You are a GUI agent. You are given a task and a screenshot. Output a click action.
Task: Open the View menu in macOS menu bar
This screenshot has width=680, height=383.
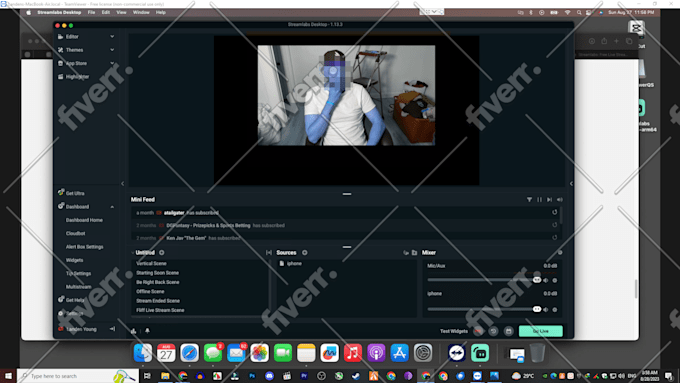coord(121,13)
